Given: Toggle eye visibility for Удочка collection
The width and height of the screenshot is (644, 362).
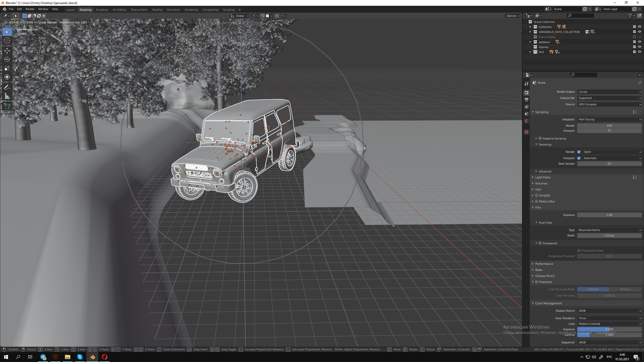Looking at the screenshot, I should (639, 47).
